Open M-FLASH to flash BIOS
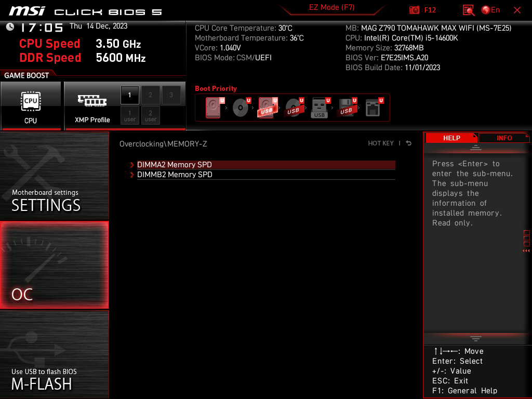 (54, 354)
